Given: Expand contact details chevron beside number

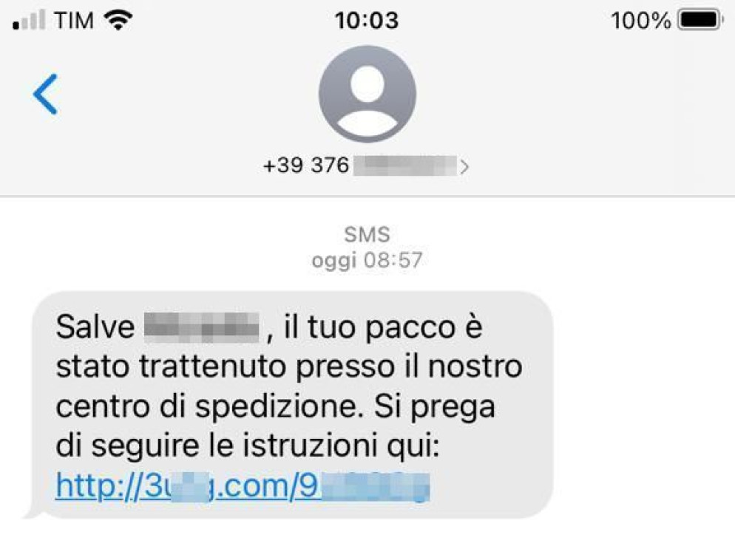Looking at the screenshot, I should [x=464, y=167].
